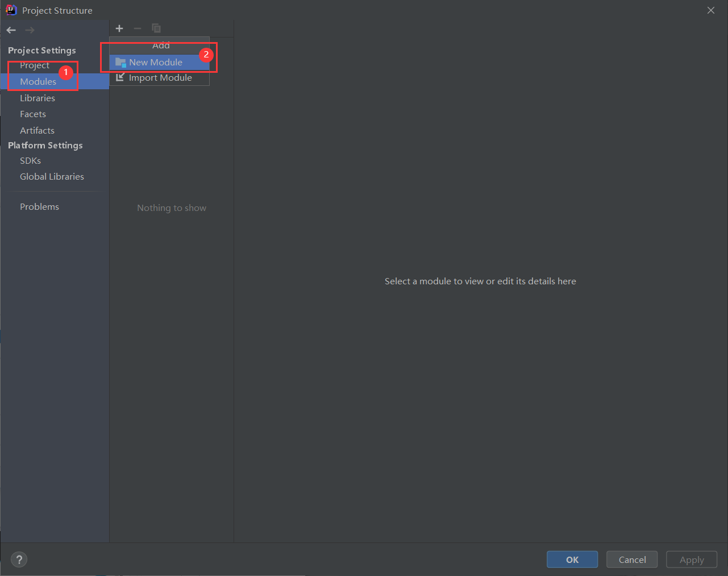Close the Project Structure dialog
This screenshot has width=728, height=576.
click(x=711, y=10)
